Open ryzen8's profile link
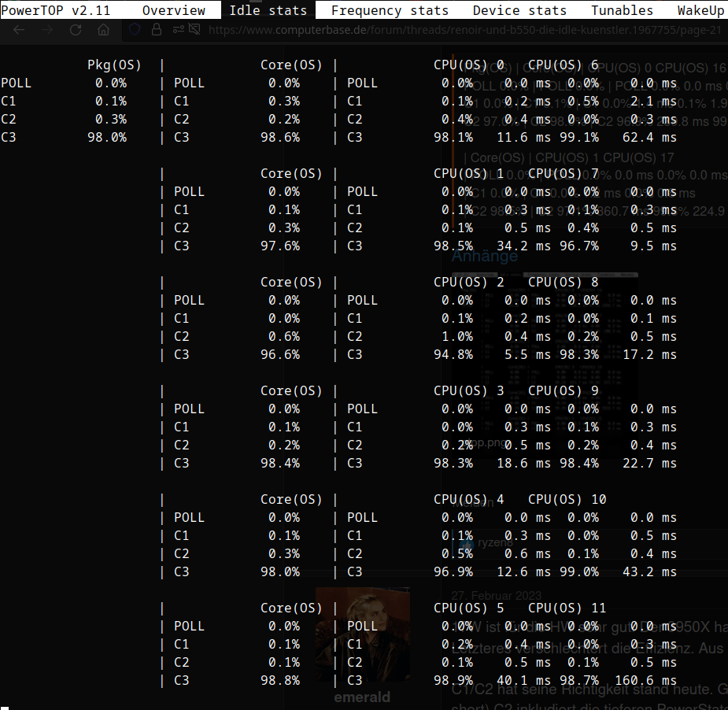The width and height of the screenshot is (728, 710). (x=494, y=542)
